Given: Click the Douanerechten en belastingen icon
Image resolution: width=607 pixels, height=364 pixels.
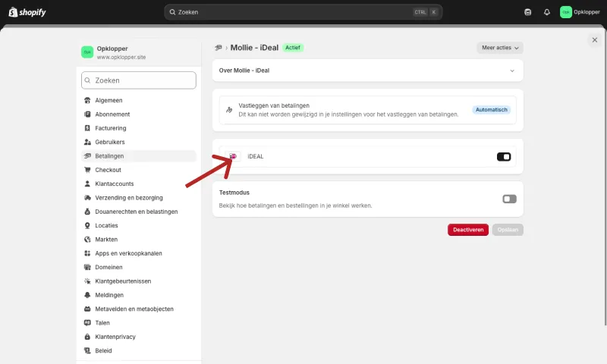Looking at the screenshot, I should 87,212.
